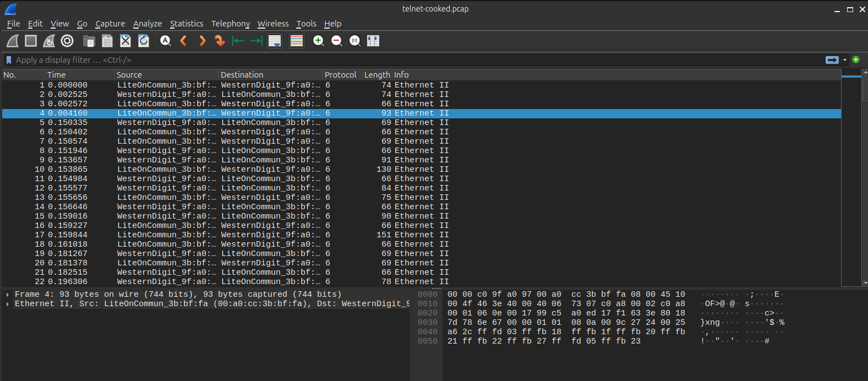Toggle auto-scroll during live capture
The image size is (868, 381).
click(x=275, y=41)
